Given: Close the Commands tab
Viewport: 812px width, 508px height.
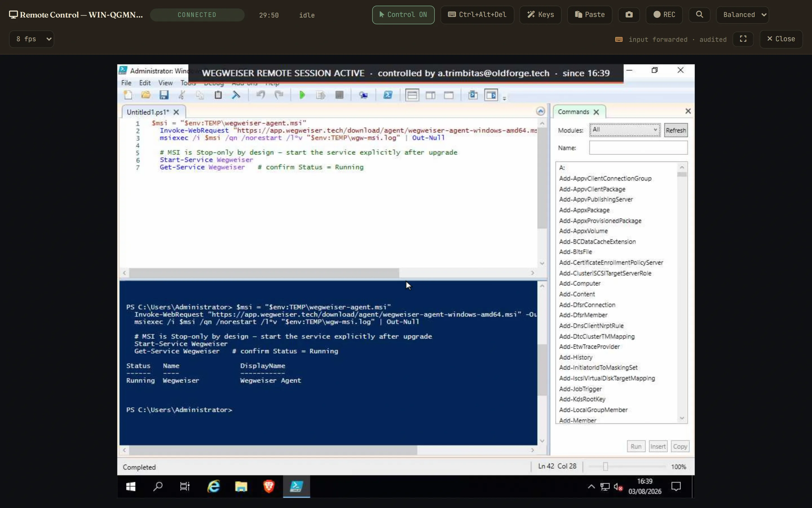Looking at the screenshot, I should tap(596, 112).
